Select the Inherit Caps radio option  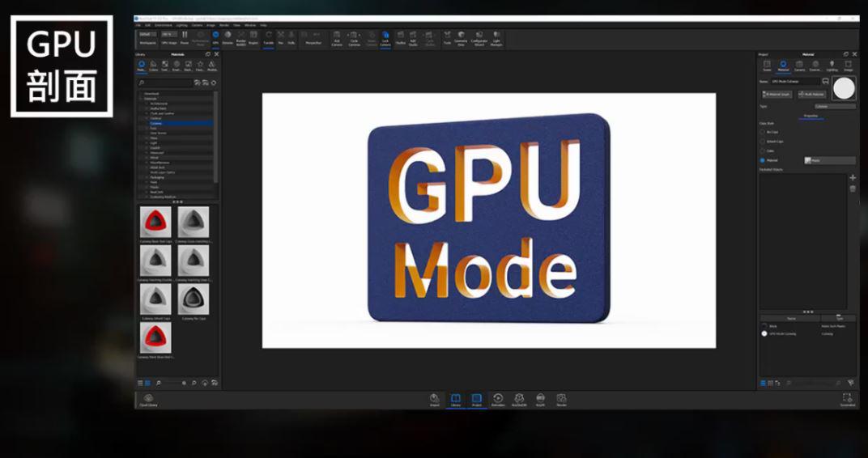pyautogui.click(x=763, y=141)
